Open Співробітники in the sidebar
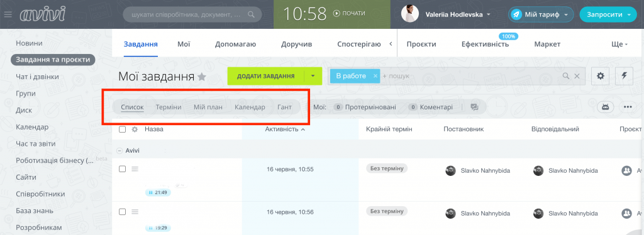The height and width of the screenshot is (235, 644). 40,194
